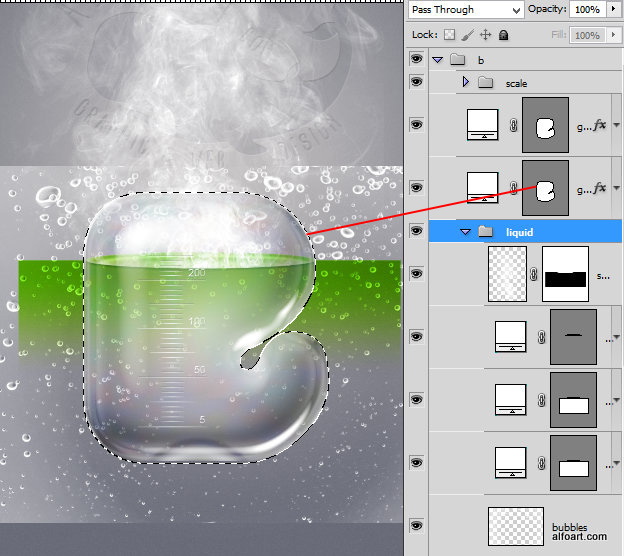Select the liquid group name
Screen dimensions: 624x556
(x=519, y=232)
